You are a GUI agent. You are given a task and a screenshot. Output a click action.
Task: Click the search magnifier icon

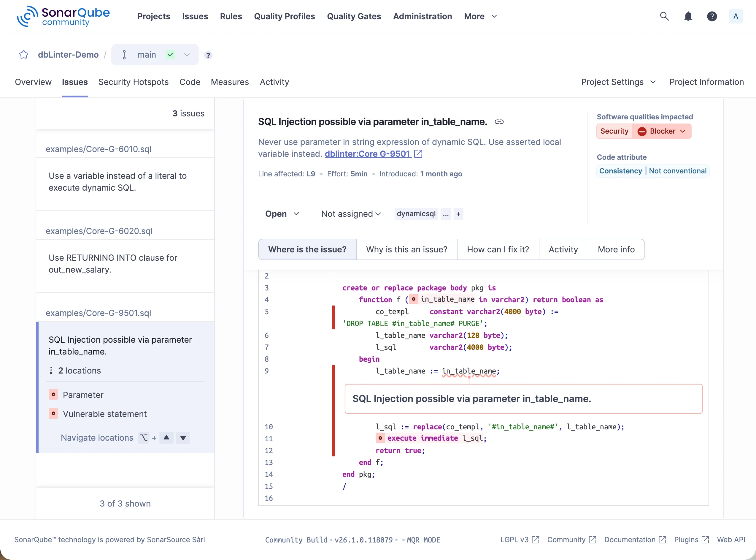pos(664,16)
